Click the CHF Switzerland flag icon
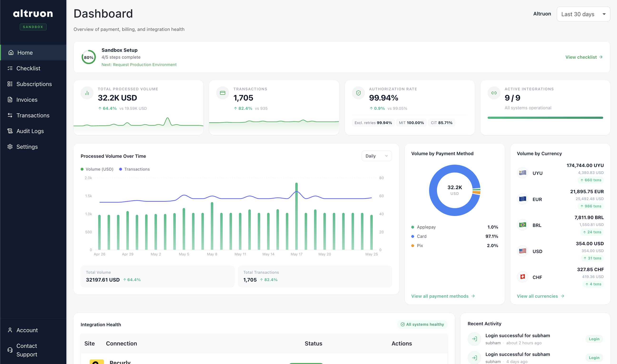Image resolution: width=617 pixels, height=364 pixels. coord(523,277)
